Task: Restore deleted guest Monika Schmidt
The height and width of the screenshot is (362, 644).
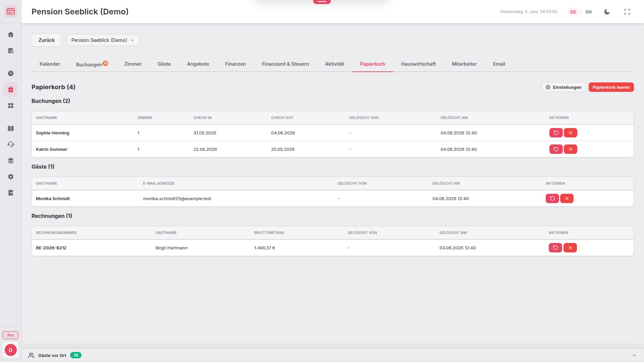Action: tap(552, 198)
